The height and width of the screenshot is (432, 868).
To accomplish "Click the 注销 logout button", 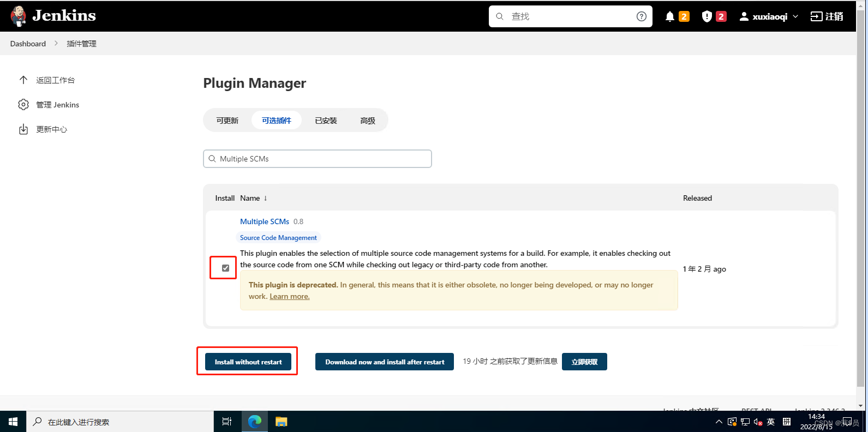I will pyautogui.click(x=827, y=16).
